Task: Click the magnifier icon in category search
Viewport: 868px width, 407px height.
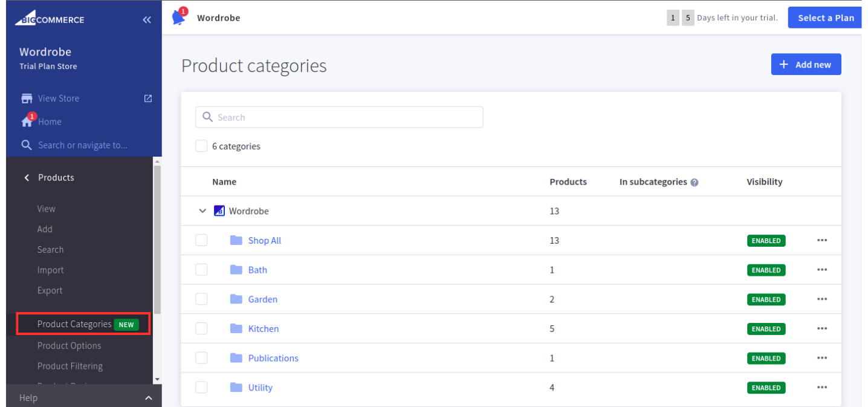Action: pyautogui.click(x=207, y=117)
